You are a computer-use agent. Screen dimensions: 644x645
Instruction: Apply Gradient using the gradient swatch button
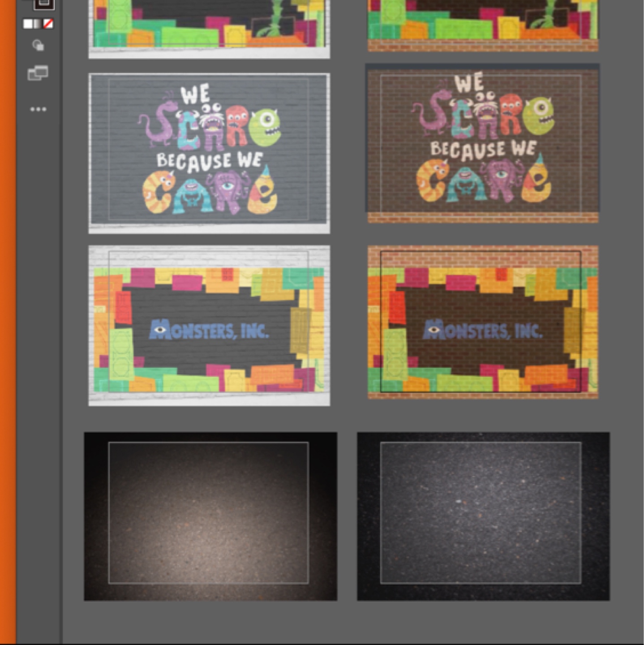(x=38, y=24)
